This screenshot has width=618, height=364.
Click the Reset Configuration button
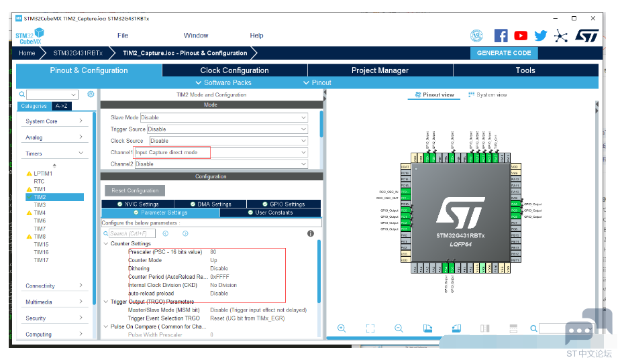[x=135, y=190]
